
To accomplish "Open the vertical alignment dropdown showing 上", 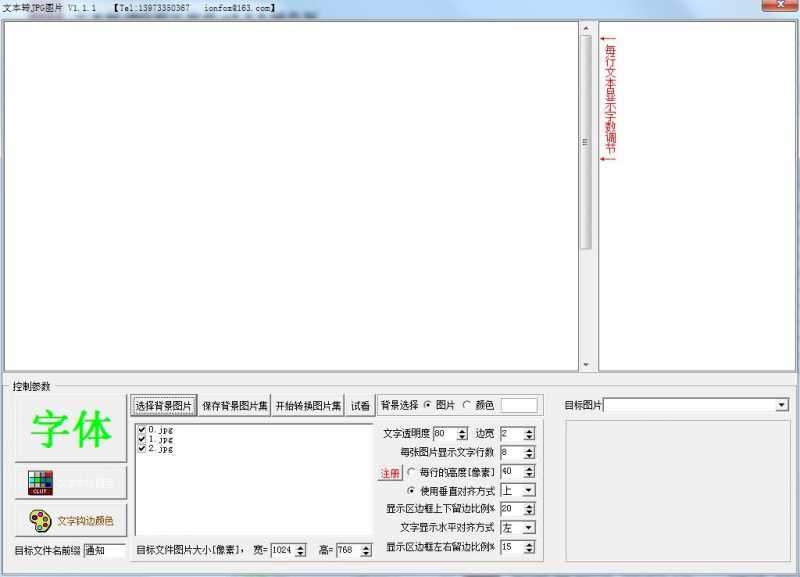I will click(x=528, y=491).
